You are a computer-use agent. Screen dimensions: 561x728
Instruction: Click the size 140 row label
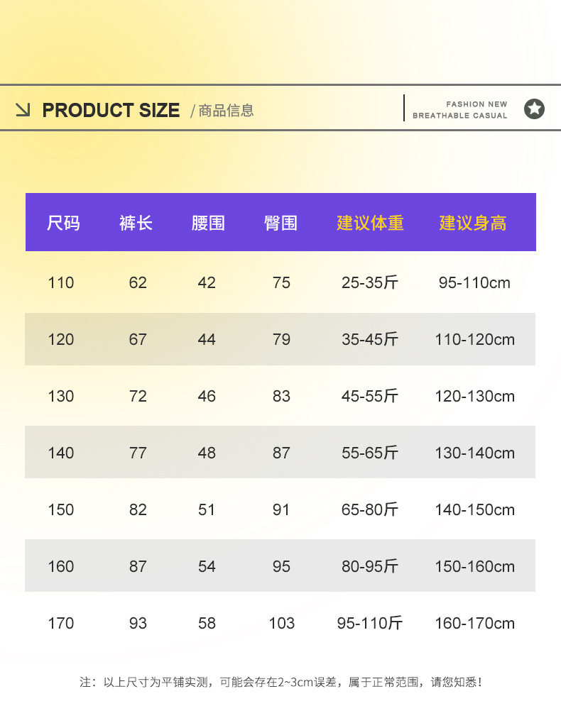[61, 453]
